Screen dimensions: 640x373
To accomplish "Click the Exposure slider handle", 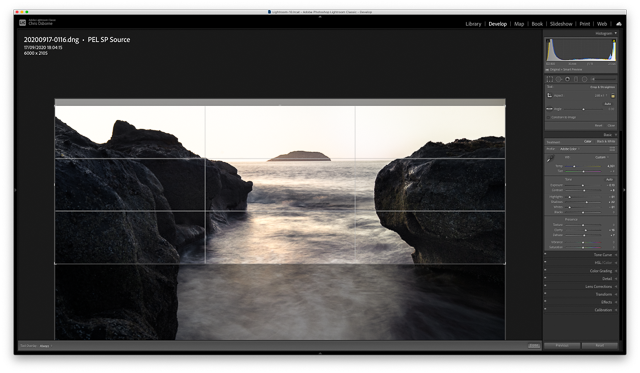I will (x=582, y=185).
